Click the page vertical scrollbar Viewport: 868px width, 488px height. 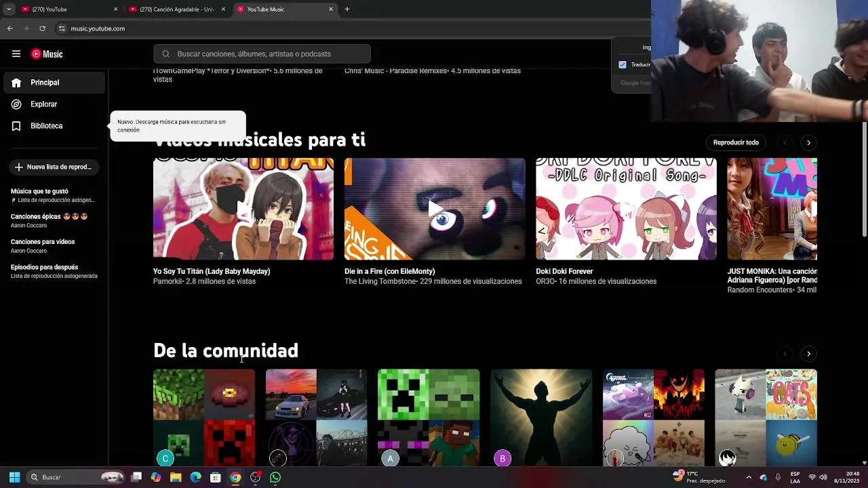pyautogui.click(x=865, y=180)
